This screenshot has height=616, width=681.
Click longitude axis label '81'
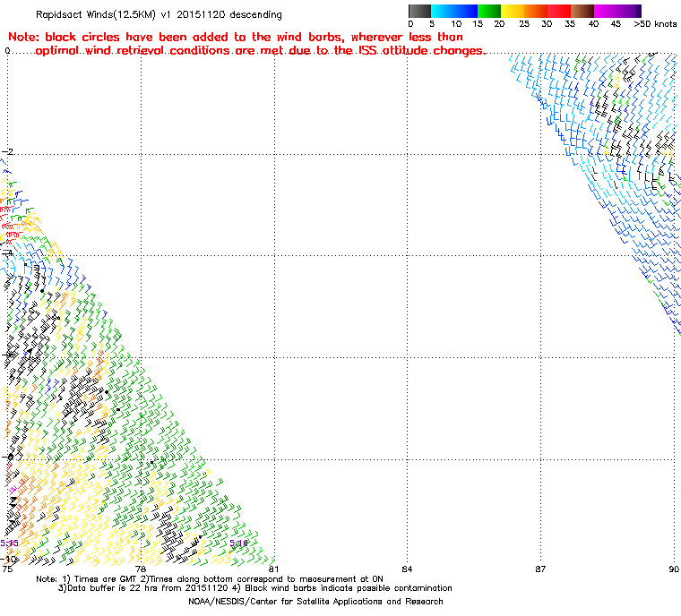tap(272, 569)
